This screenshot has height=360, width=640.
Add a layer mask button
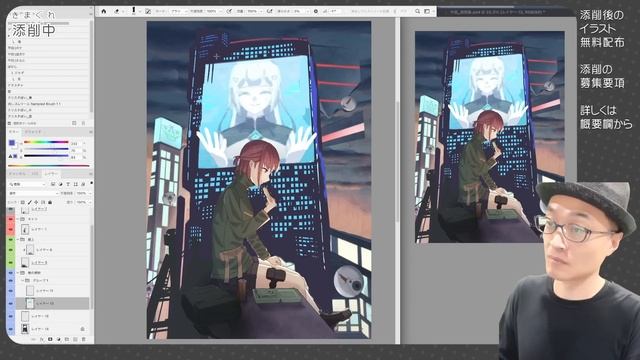click(50, 339)
